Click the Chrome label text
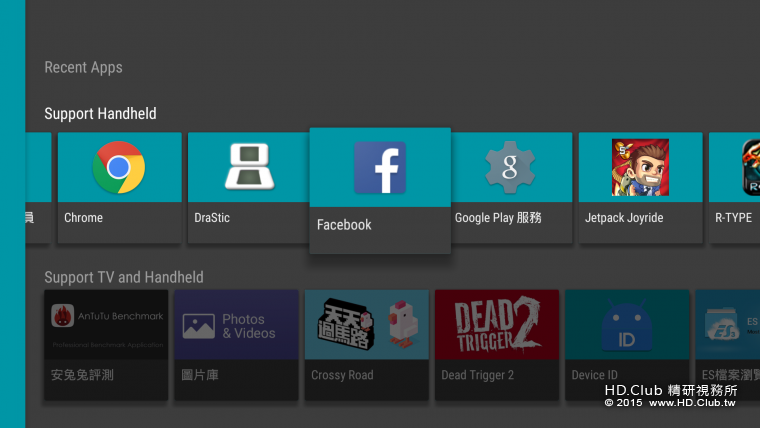 (x=83, y=218)
